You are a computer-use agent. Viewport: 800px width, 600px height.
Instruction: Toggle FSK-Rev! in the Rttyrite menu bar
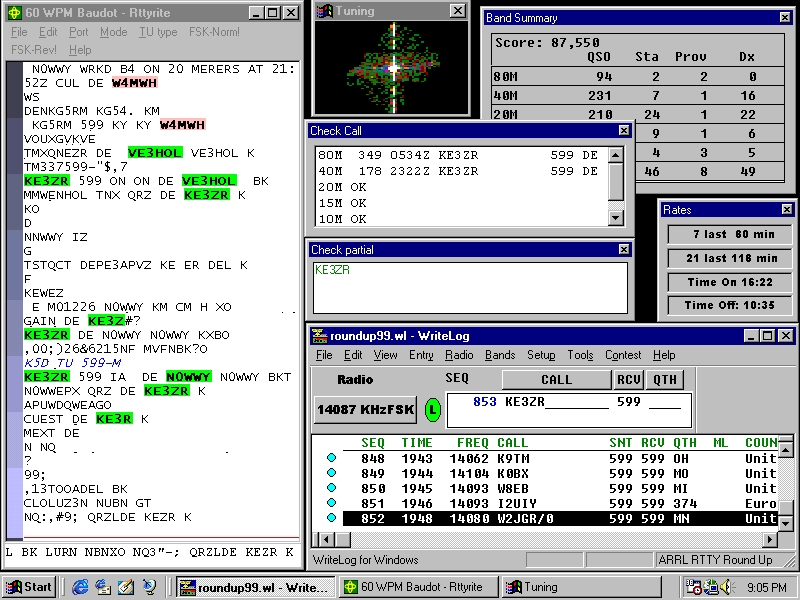tap(34, 50)
